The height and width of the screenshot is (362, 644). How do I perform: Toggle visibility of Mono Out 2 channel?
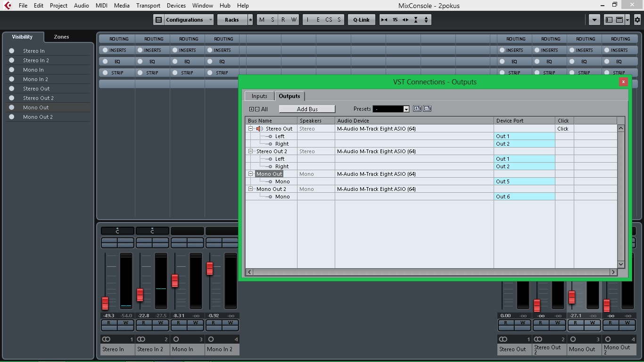[x=12, y=117]
